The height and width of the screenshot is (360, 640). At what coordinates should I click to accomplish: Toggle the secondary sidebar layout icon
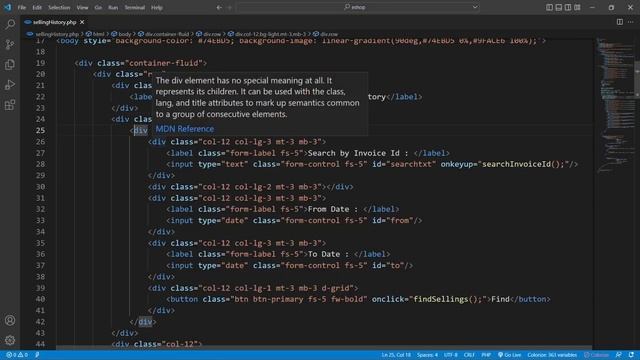(568, 7)
